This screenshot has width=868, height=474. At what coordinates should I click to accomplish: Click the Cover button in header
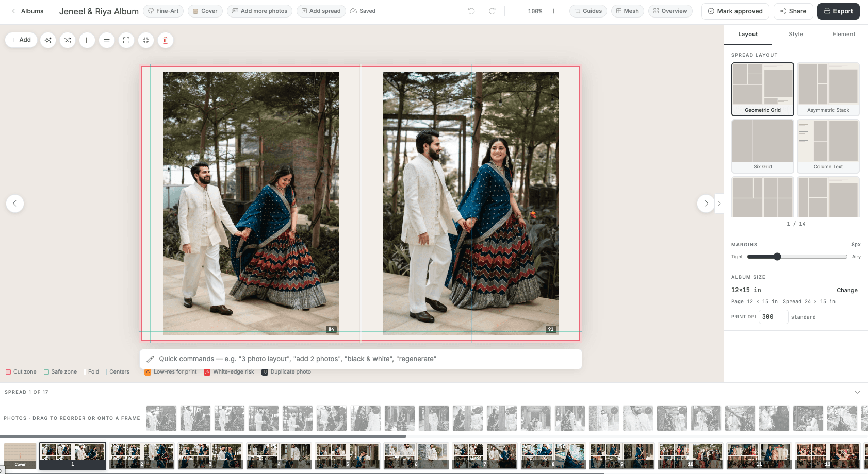205,11
